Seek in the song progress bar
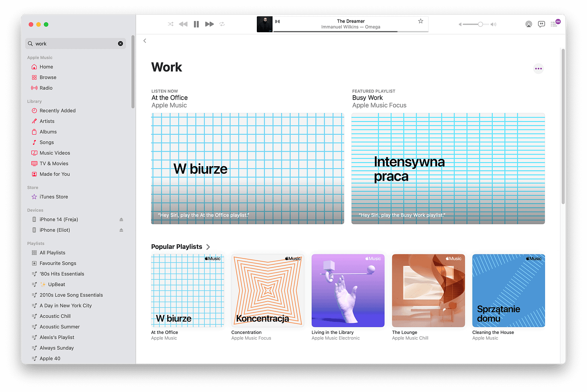 point(351,31)
